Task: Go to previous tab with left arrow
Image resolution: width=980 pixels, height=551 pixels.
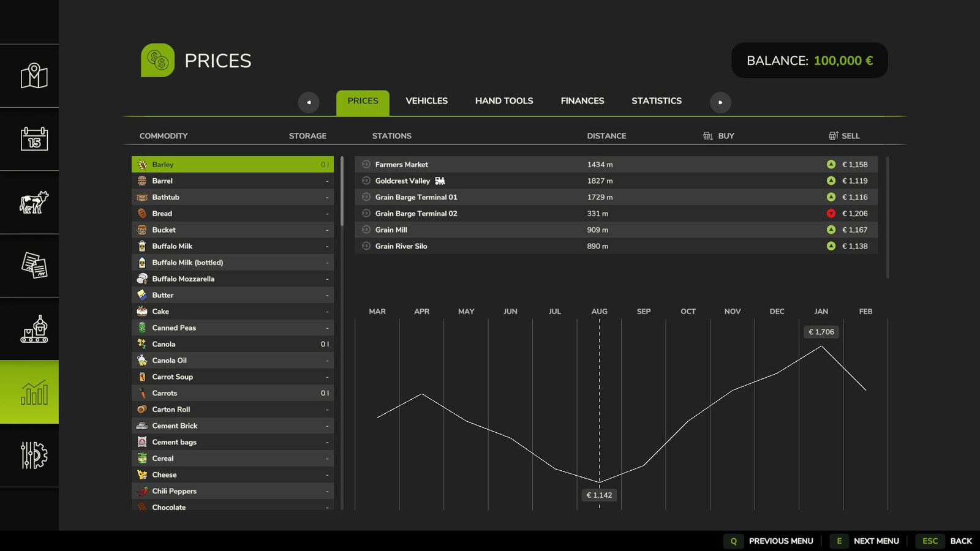Action: pos(309,102)
